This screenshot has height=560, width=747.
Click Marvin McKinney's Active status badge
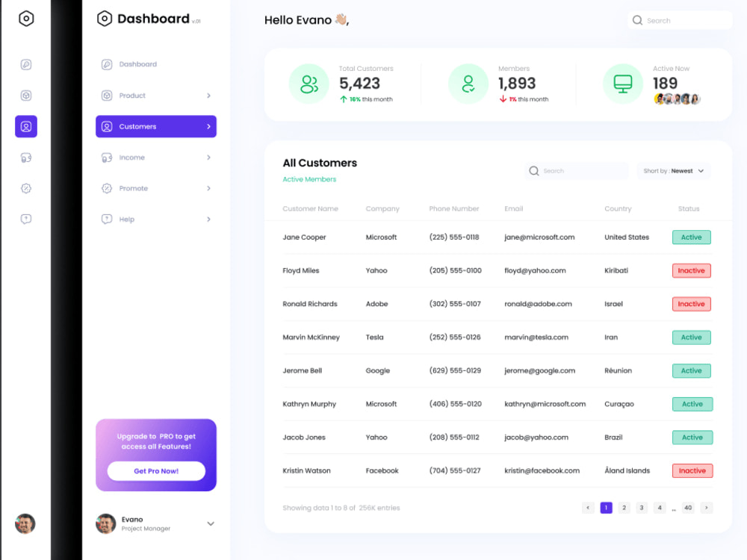click(x=691, y=337)
